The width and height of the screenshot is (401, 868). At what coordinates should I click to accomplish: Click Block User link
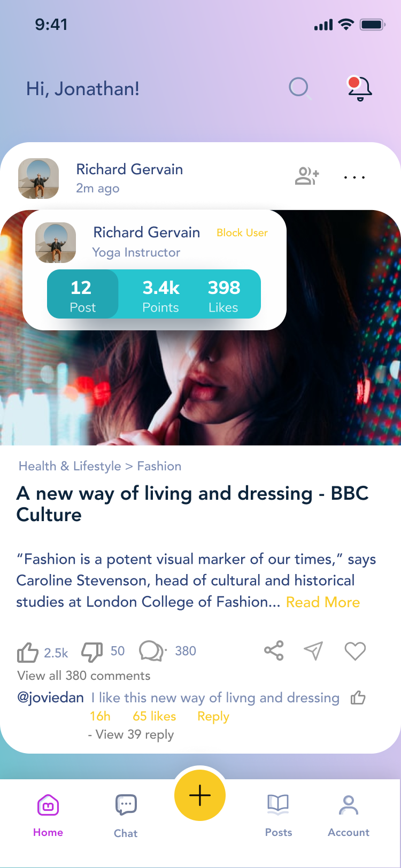[242, 233]
